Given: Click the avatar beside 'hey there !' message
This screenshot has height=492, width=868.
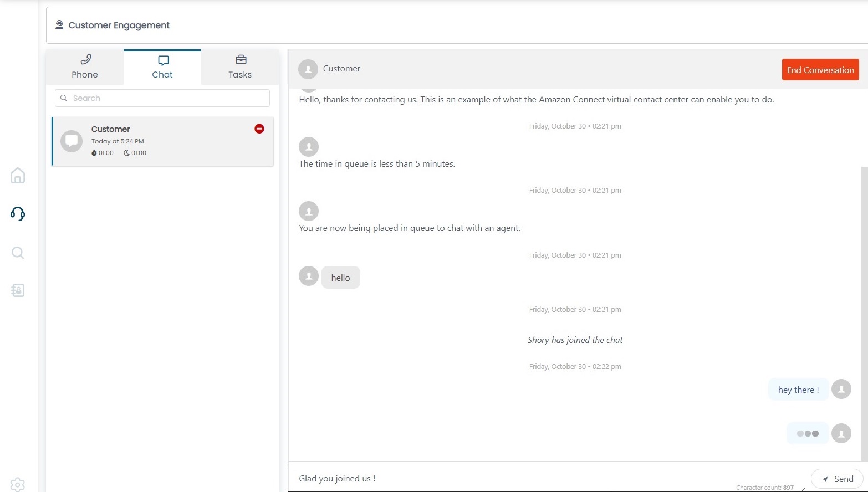Looking at the screenshot, I should point(841,389).
